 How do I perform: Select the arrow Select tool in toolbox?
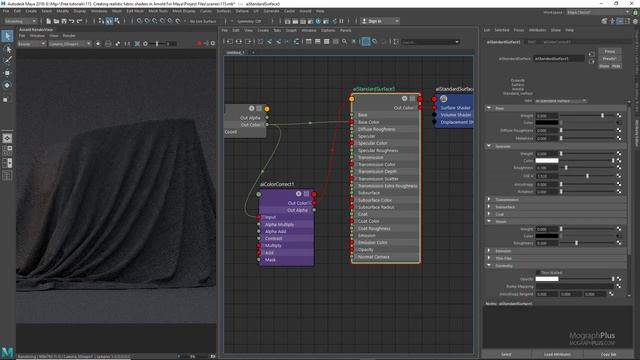[x=7, y=36]
